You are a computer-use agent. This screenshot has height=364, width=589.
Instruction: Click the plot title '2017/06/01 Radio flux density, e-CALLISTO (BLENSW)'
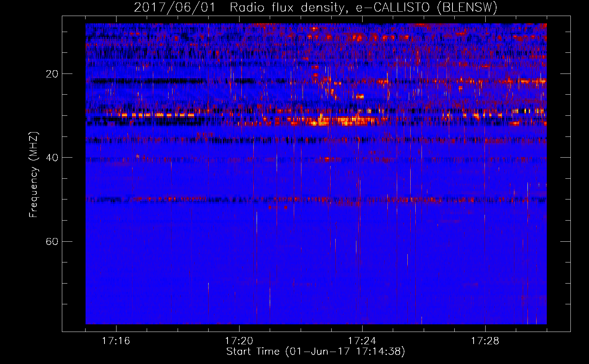[x=316, y=7]
